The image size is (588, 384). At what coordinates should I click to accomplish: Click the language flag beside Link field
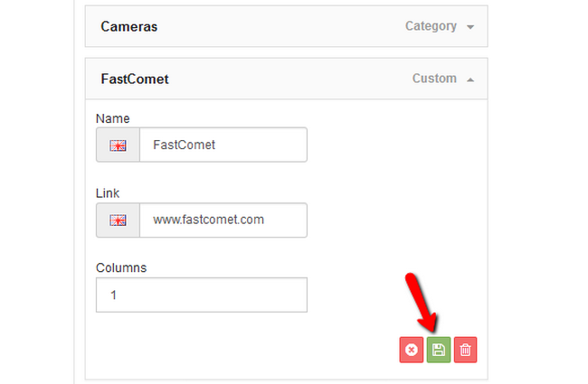click(119, 220)
